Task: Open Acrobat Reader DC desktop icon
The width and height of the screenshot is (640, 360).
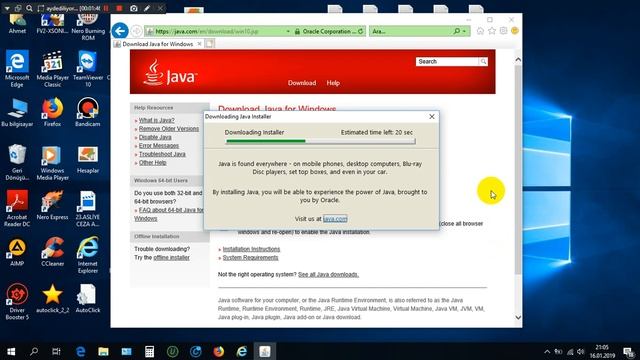Action: tap(17, 209)
